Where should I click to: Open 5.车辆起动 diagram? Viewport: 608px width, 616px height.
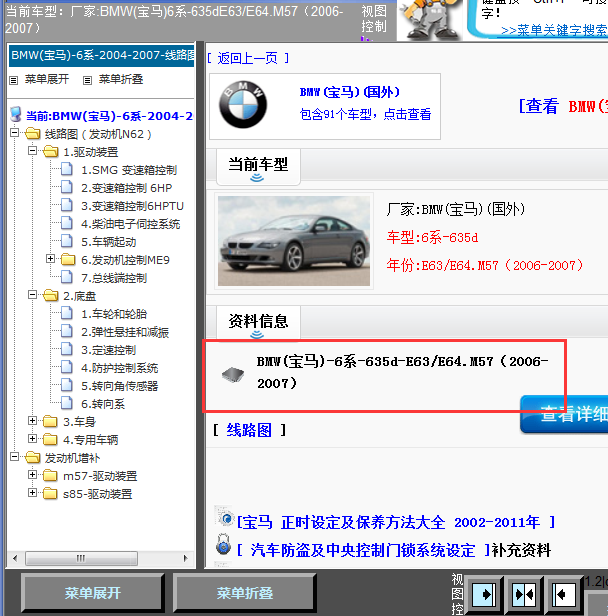coord(108,242)
